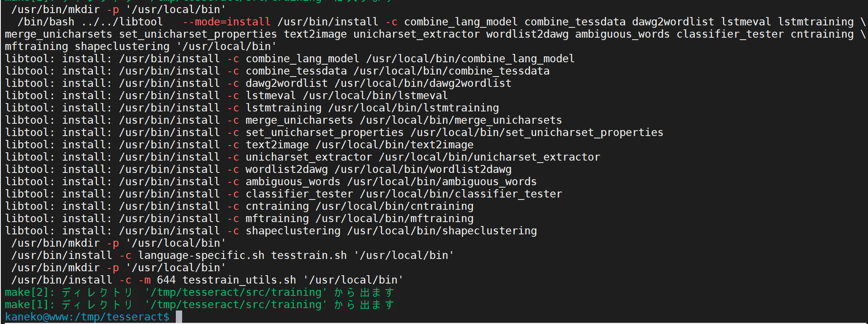Click the green 'make[1]:' leaving directory line
This screenshot has width=868, height=324.
200,305
